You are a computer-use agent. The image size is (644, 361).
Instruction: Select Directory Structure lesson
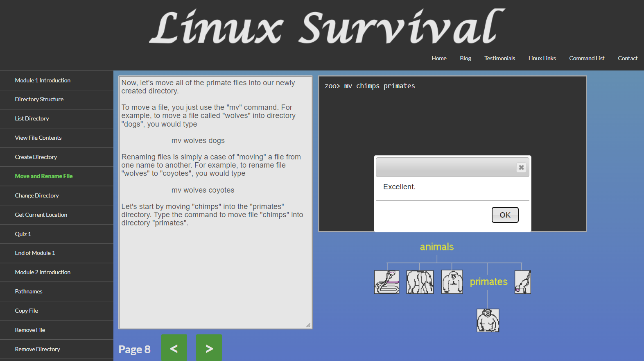point(56,99)
